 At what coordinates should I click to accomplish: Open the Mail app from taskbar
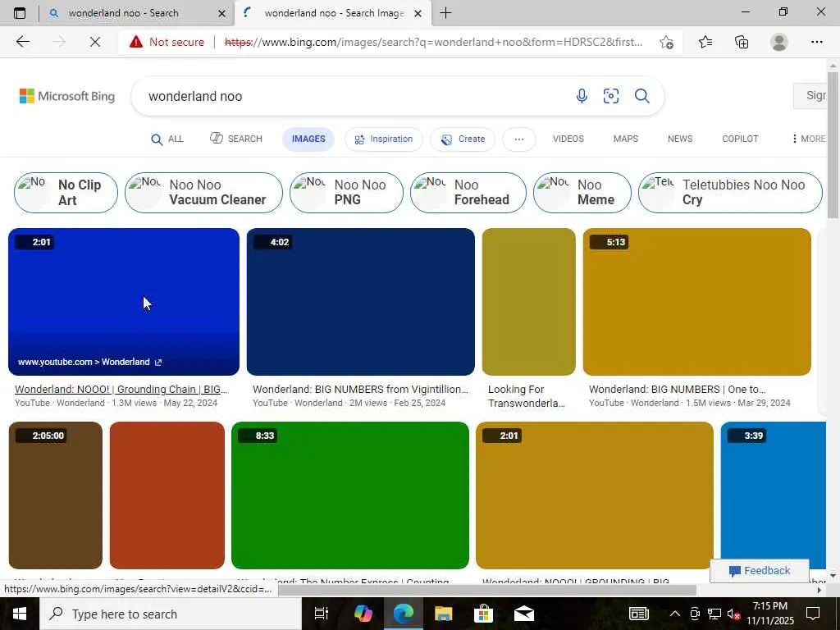point(524,614)
